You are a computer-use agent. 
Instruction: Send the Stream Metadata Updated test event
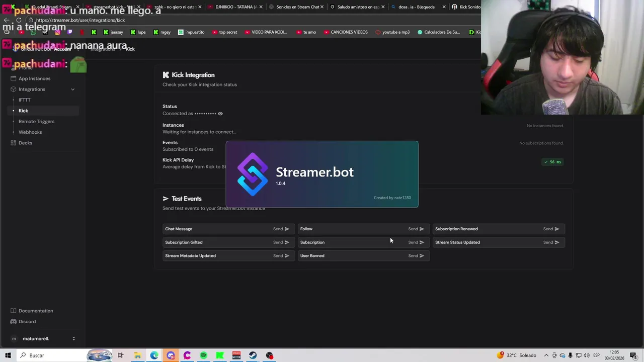click(281, 255)
